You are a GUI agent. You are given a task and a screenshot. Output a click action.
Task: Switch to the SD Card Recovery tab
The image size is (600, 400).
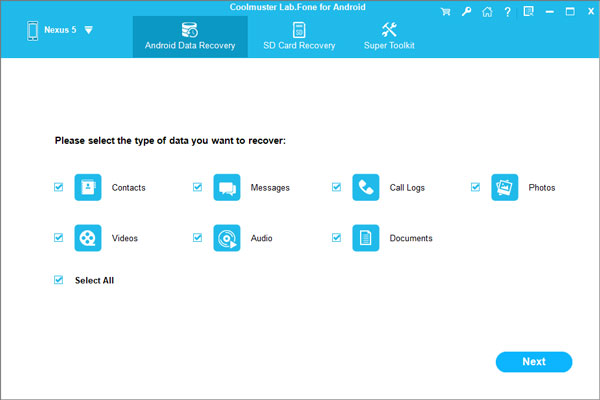[x=299, y=36]
